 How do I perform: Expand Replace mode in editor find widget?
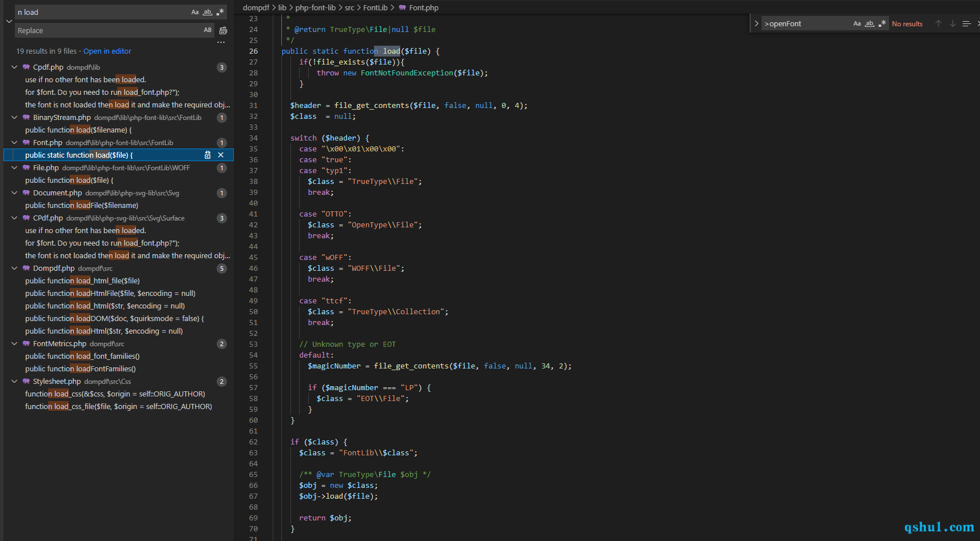coord(756,23)
